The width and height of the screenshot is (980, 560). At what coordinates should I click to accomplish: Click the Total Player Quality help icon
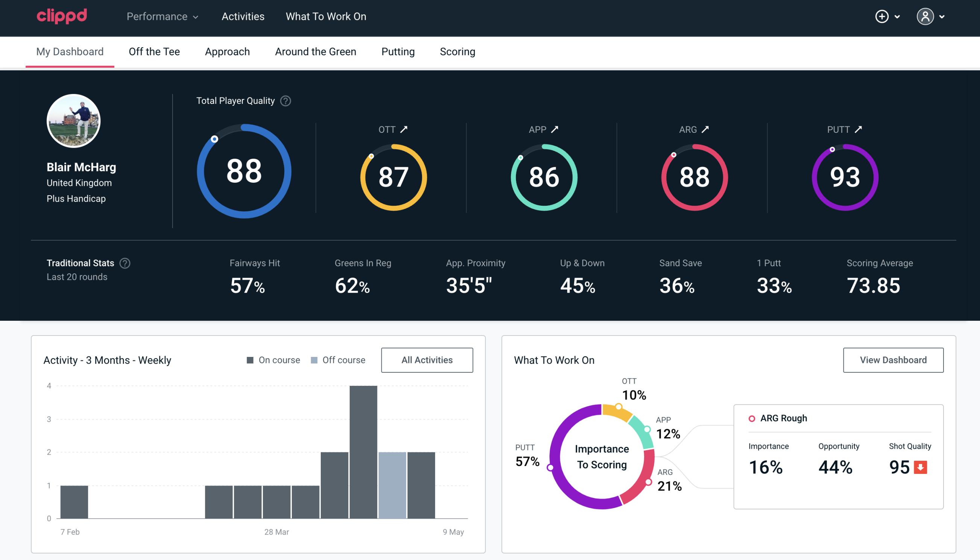pos(285,101)
